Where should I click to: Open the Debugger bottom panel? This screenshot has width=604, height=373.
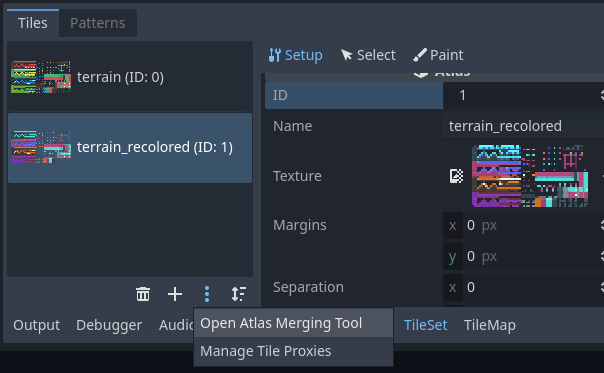(x=109, y=325)
